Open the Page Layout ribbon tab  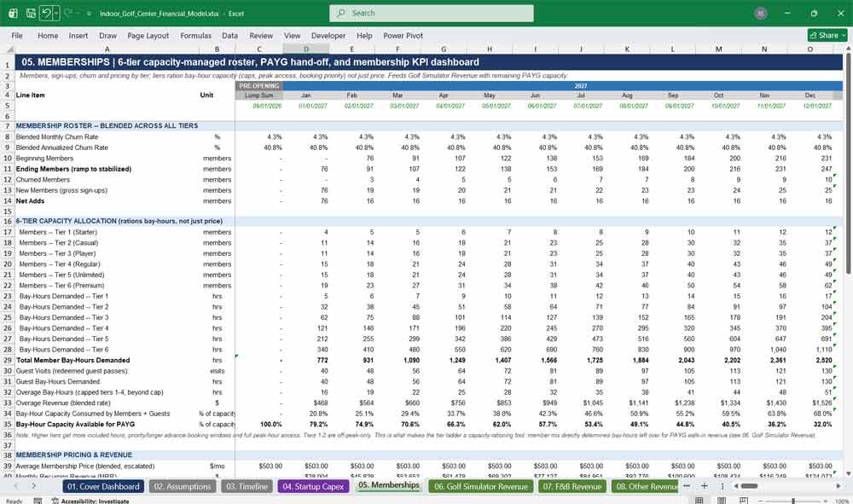[x=148, y=35]
